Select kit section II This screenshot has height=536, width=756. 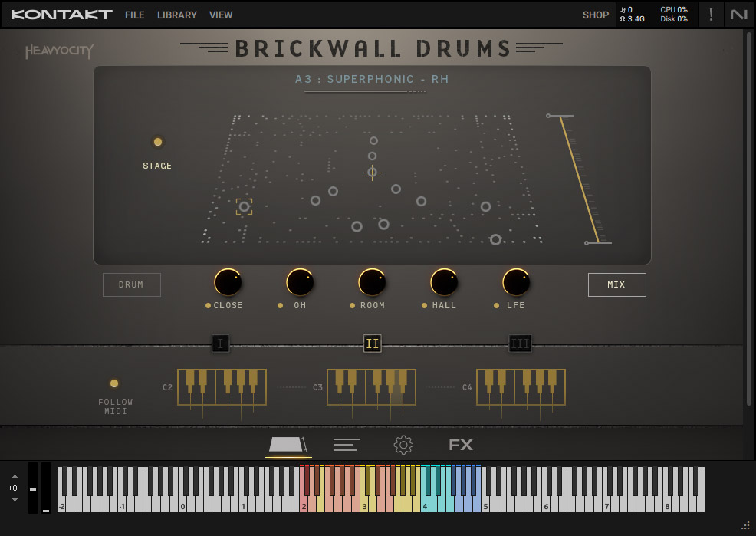(x=372, y=344)
